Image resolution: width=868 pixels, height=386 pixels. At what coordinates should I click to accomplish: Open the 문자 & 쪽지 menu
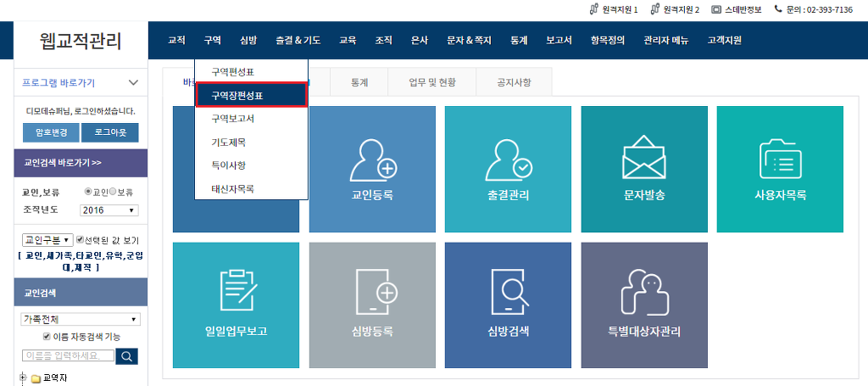click(470, 40)
